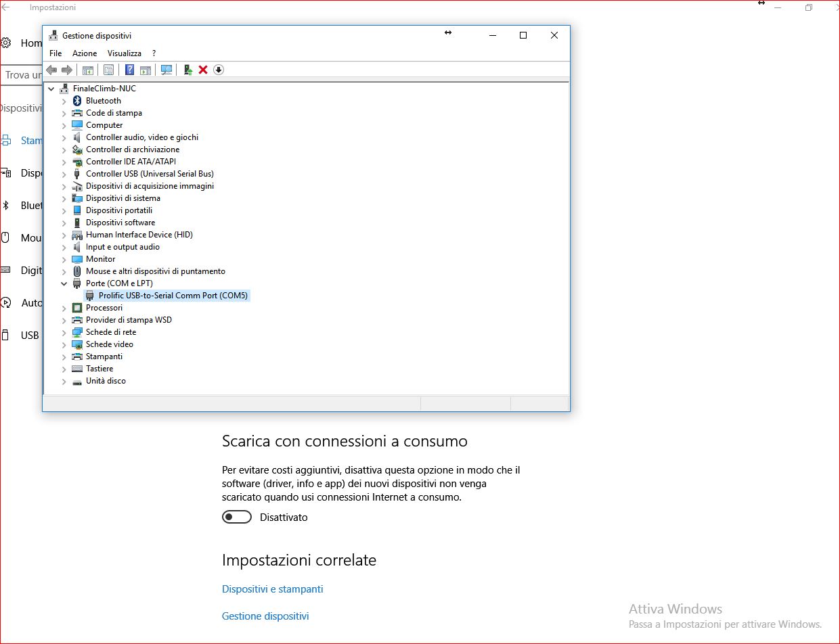Click the FinaleClimb-NUC computer icon

(64, 89)
